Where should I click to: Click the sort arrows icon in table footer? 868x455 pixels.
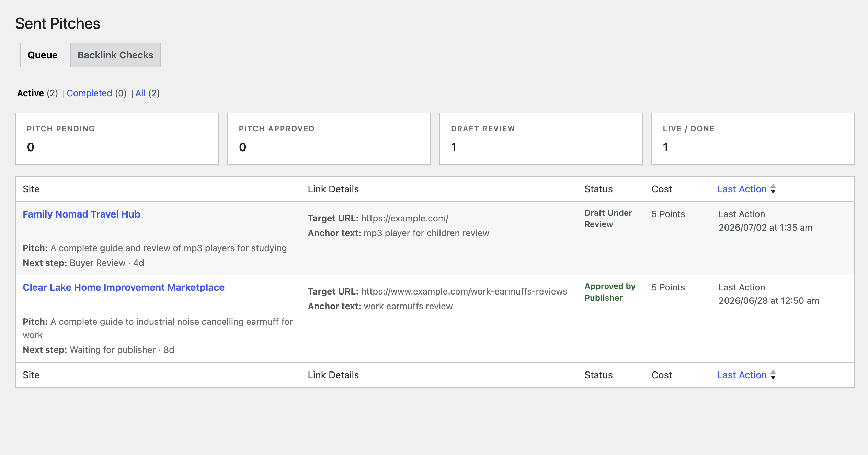pyautogui.click(x=773, y=375)
